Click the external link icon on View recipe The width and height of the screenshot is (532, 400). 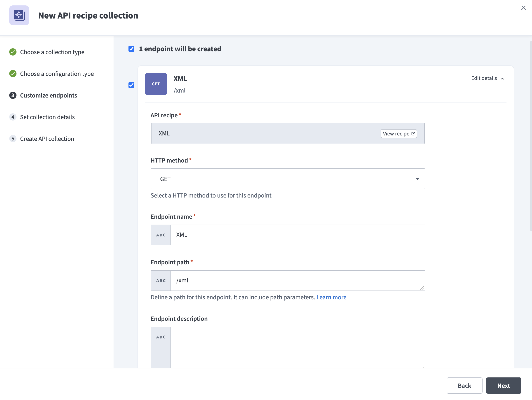pos(413,134)
